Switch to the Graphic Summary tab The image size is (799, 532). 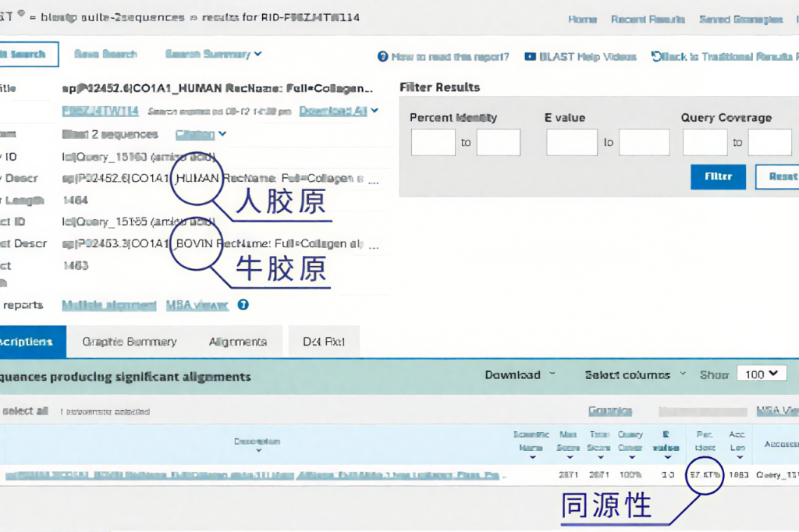pyautogui.click(x=130, y=342)
